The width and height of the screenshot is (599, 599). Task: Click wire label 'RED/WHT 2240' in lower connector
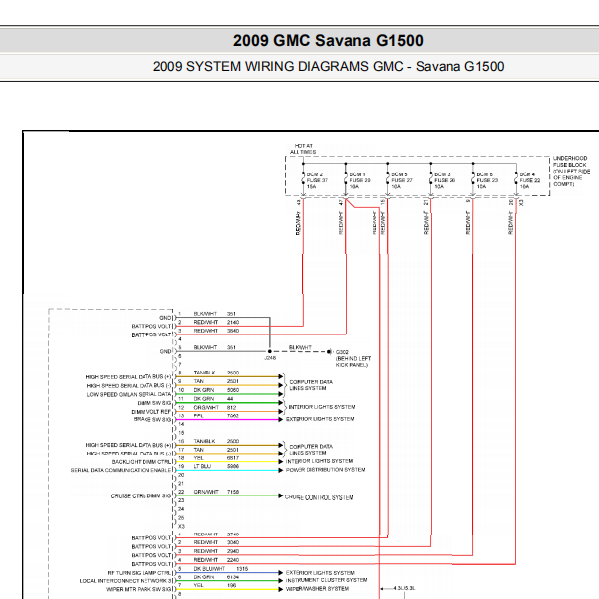(x=216, y=560)
